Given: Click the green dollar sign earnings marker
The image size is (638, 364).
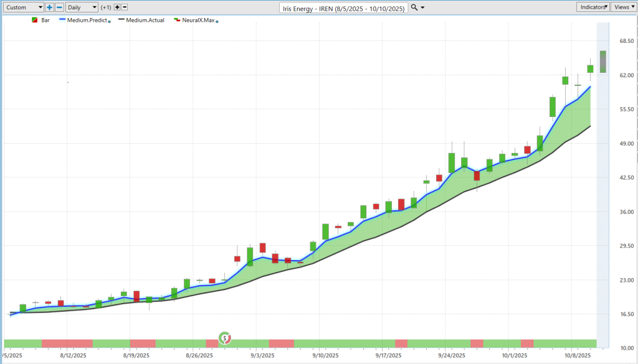Looking at the screenshot, I should pos(224,338).
